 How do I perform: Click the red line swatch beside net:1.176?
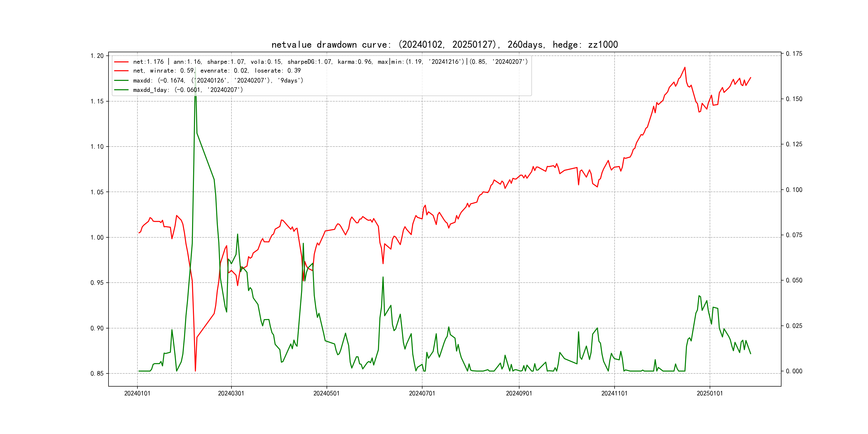pyautogui.click(x=121, y=62)
